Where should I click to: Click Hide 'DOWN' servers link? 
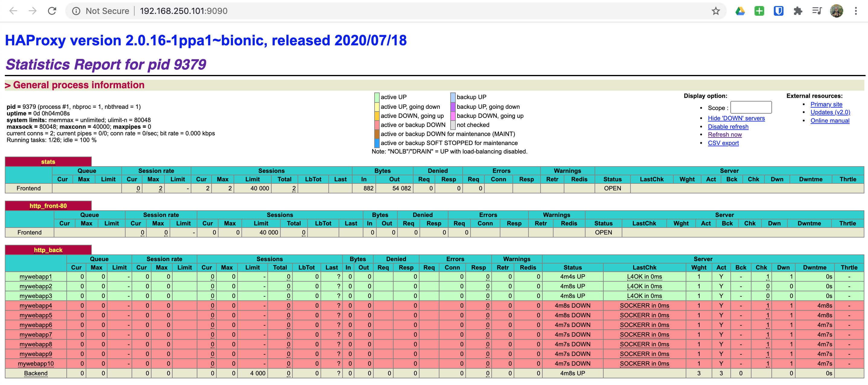736,118
